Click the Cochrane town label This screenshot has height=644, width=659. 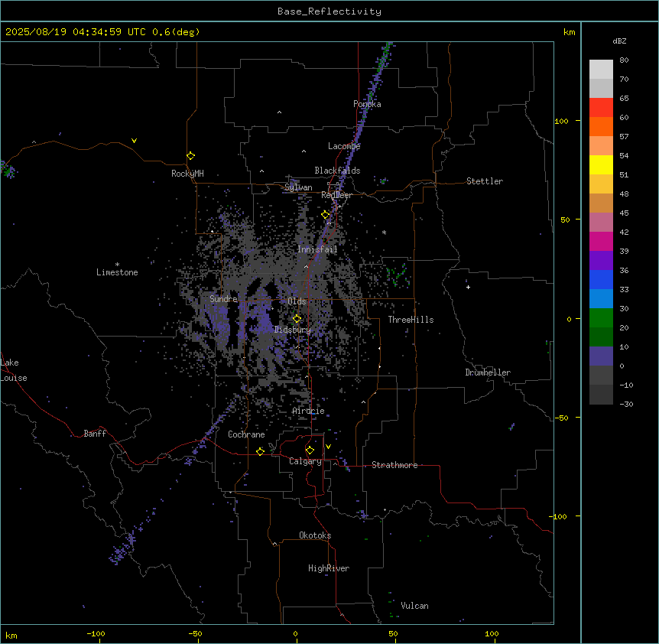click(246, 434)
